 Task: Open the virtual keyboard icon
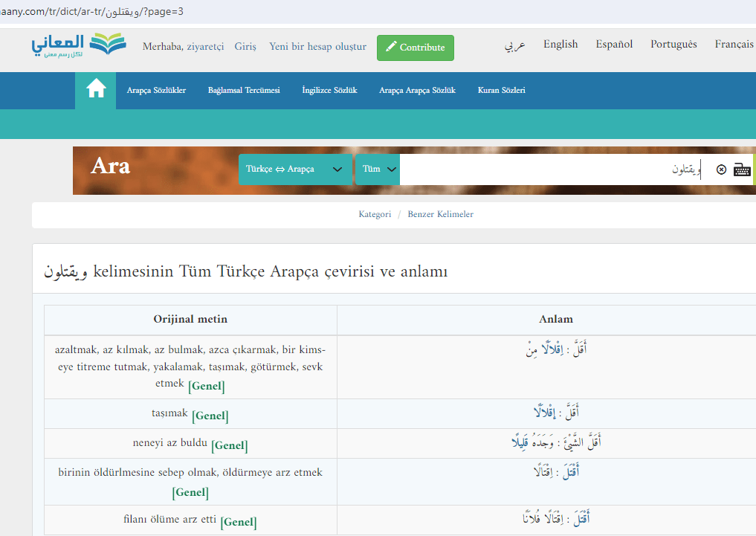742,170
